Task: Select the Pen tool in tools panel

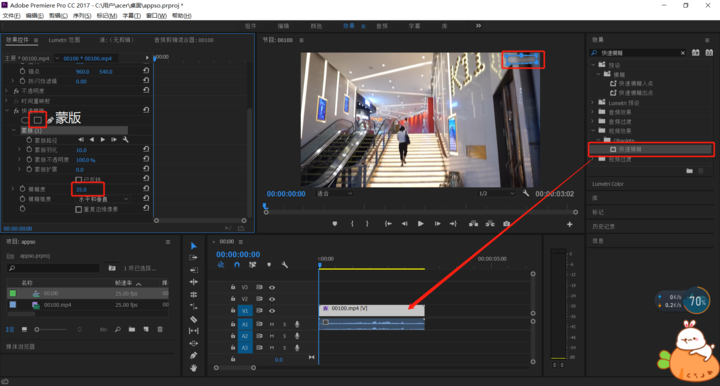Action: tap(193, 355)
